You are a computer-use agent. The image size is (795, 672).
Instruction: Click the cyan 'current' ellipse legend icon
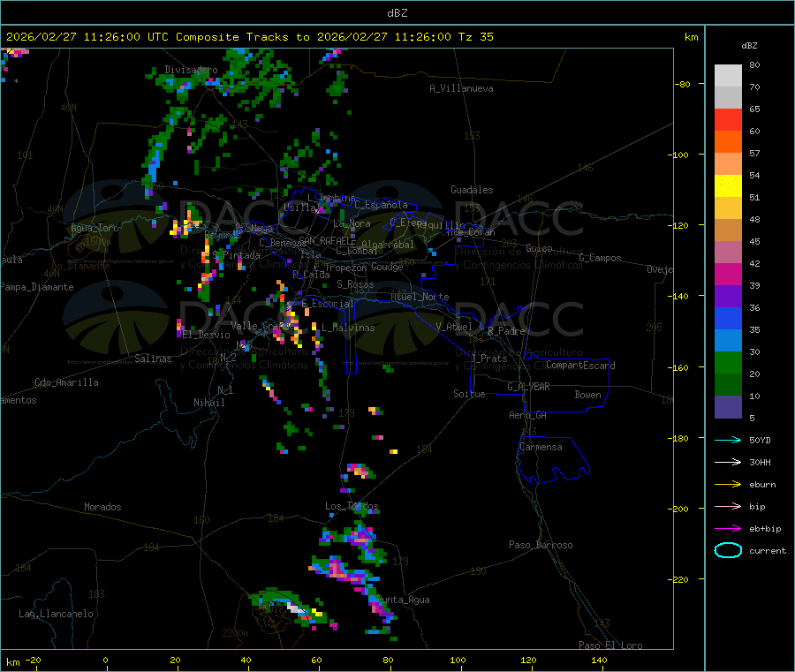tap(728, 550)
